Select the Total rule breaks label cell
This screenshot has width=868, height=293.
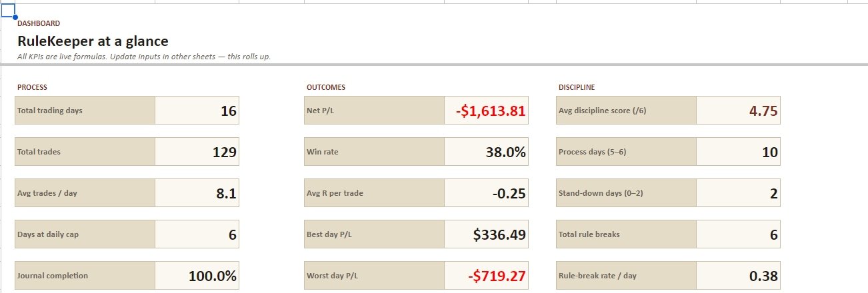click(x=626, y=234)
